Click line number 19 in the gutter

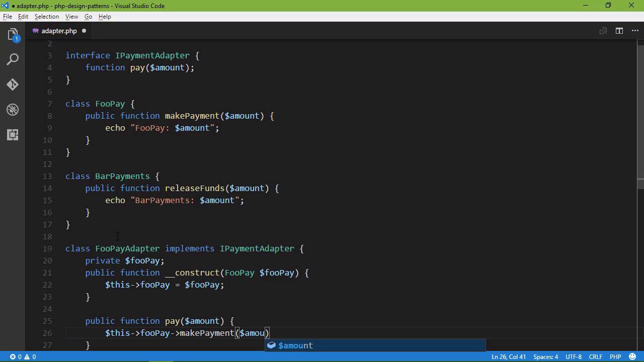[47, 248]
